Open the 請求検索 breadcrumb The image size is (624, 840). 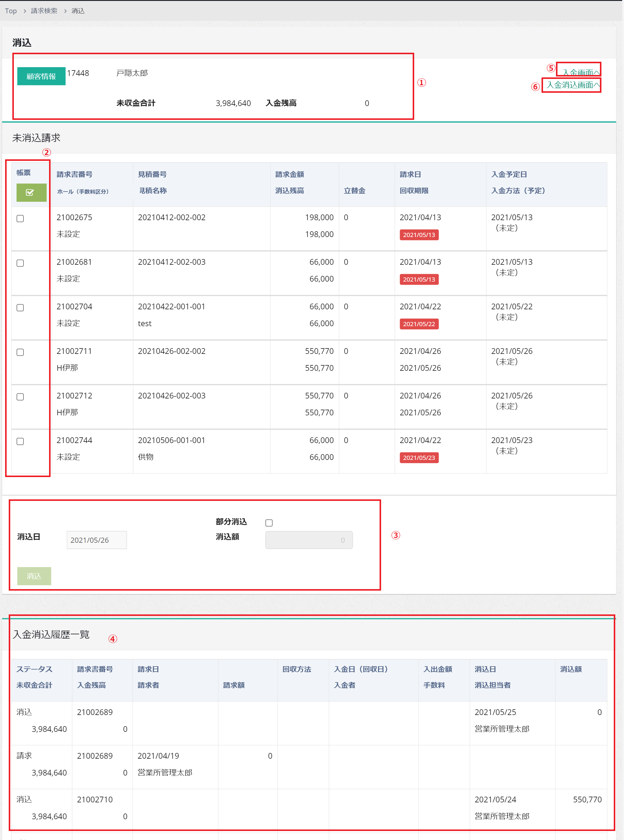[x=44, y=11]
